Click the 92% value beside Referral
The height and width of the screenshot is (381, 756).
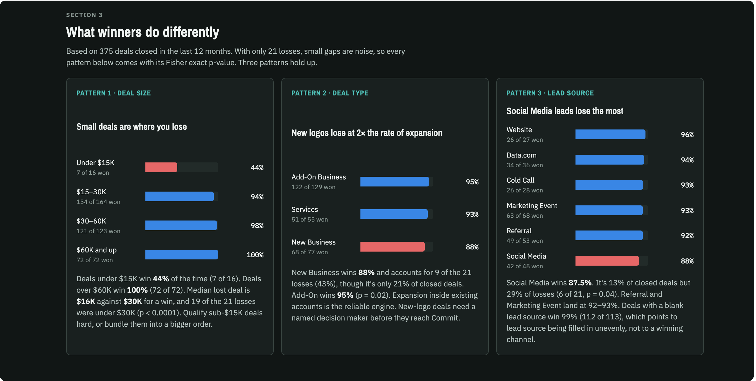tap(687, 235)
